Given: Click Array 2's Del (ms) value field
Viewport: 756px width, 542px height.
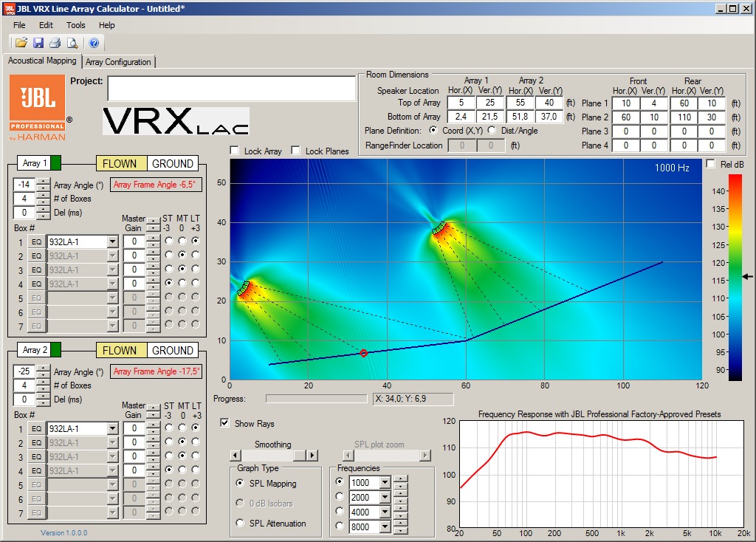Looking at the screenshot, I should [x=24, y=399].
